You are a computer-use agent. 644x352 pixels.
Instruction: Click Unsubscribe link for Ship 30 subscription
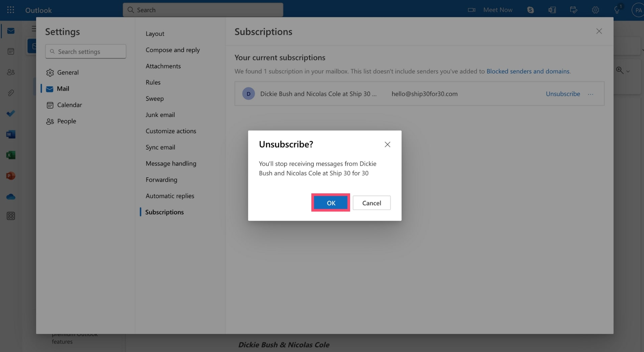coord(563,94)
